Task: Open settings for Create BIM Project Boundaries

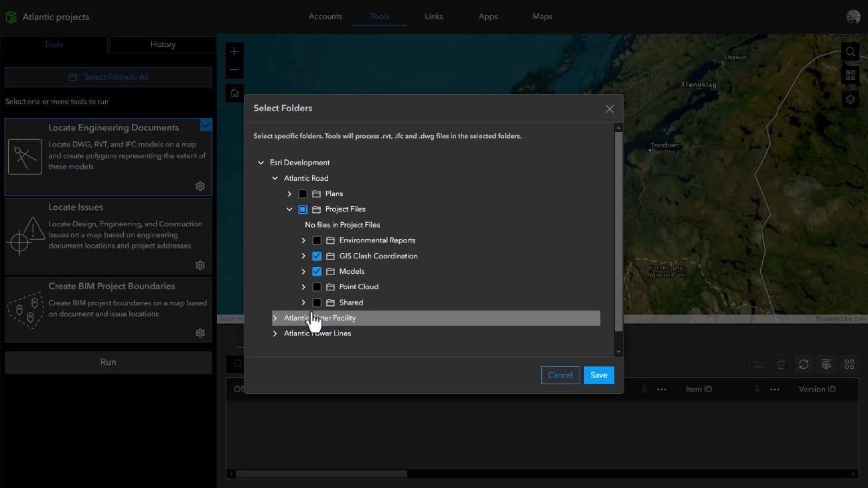Action: click(200, 333)
